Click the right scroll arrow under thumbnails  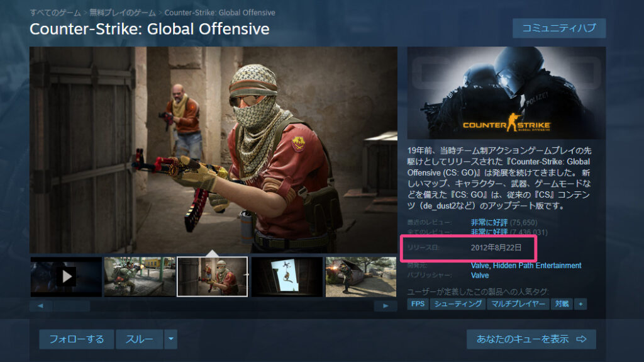(386, 305)
